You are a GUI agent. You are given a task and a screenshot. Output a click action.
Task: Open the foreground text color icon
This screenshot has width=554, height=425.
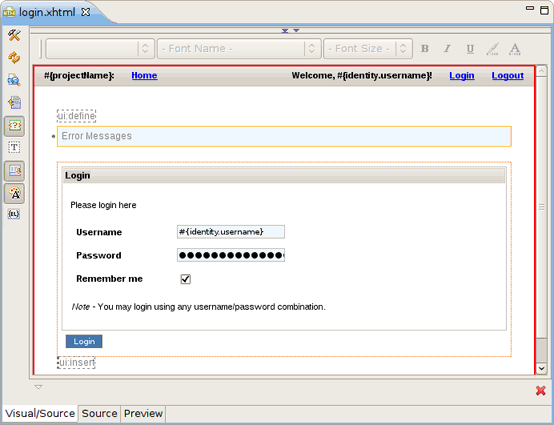[x=515, y=49]
